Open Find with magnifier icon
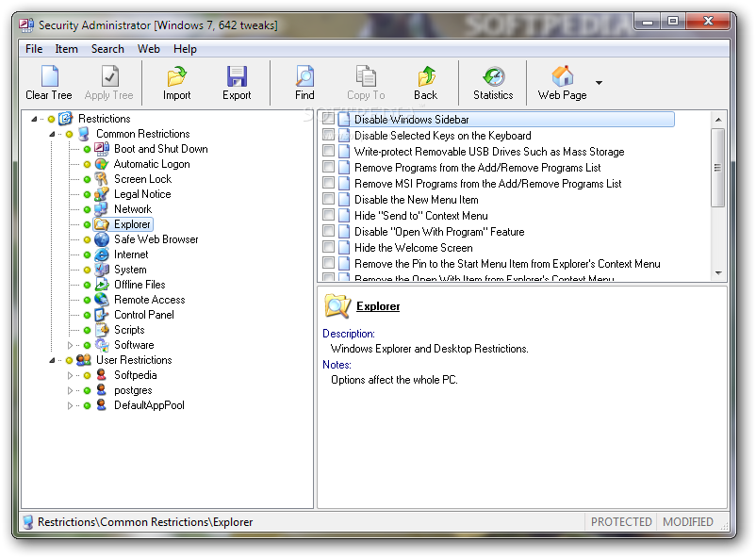 point(304,76)
